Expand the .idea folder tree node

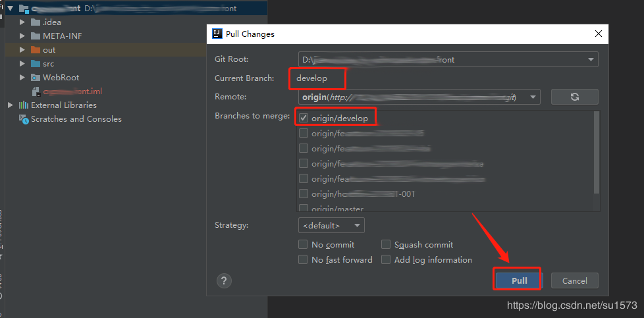[x=22, y=22]
